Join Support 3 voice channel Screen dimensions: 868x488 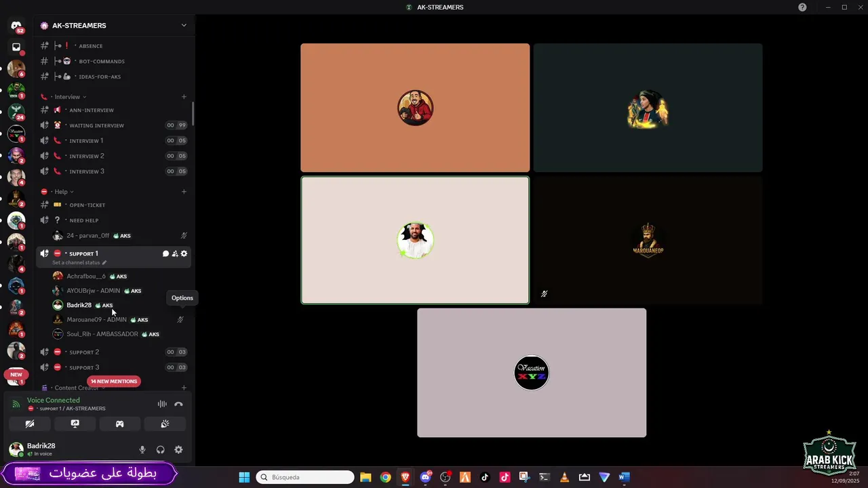(113, 367)
